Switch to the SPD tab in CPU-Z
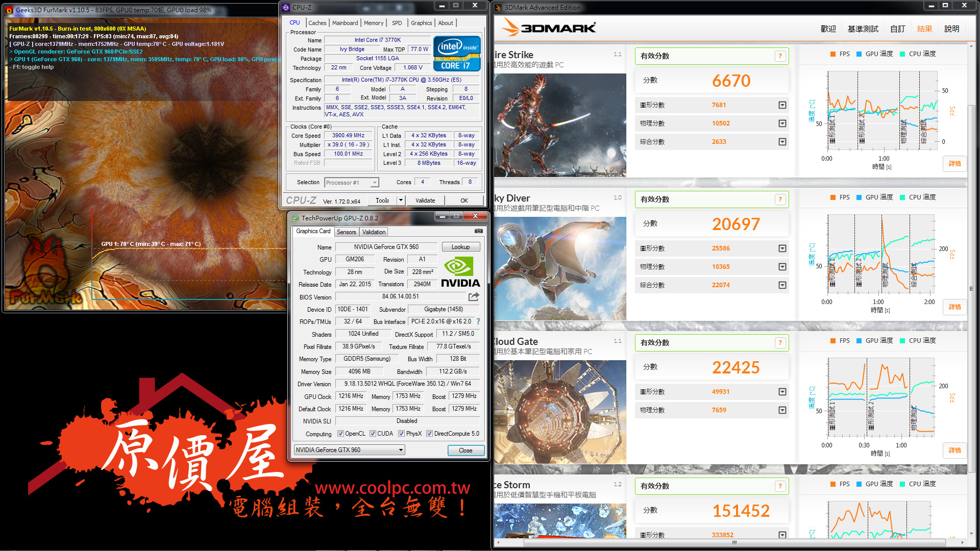Screen dimensions: 980x551 397,23
